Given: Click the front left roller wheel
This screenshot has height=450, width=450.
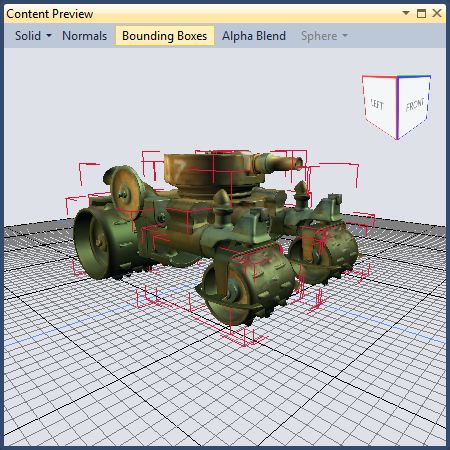Looking at the screenshot, I should [247, 283].
